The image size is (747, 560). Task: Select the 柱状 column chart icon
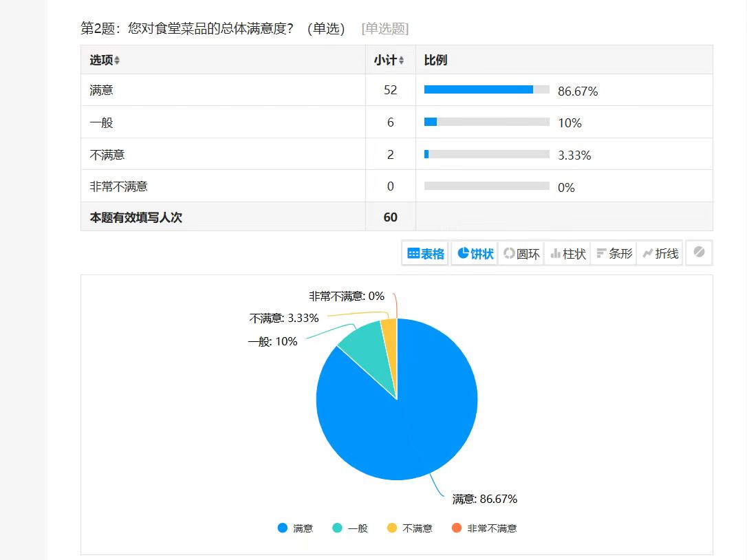[x=567, y=253]
